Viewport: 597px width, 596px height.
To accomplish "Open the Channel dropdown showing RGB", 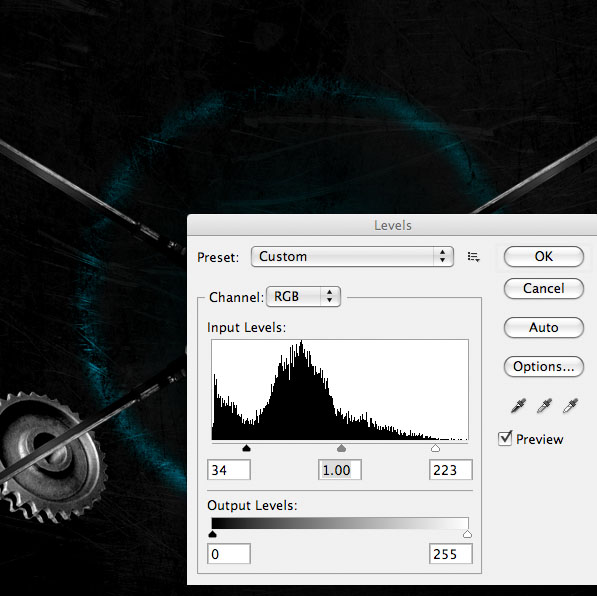I will point(303,297).
